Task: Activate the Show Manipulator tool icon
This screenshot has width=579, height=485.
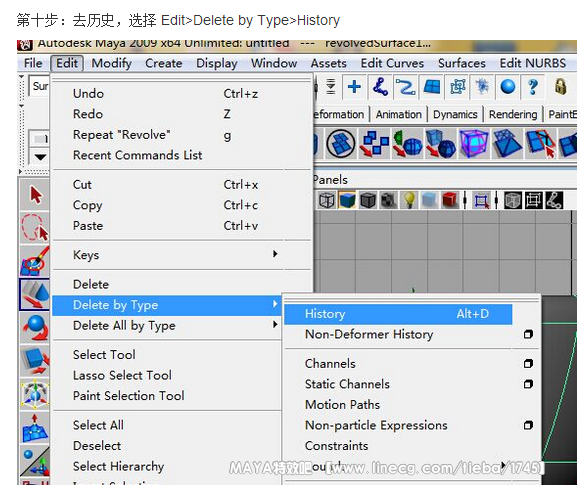Action: [x=35, y=461]
